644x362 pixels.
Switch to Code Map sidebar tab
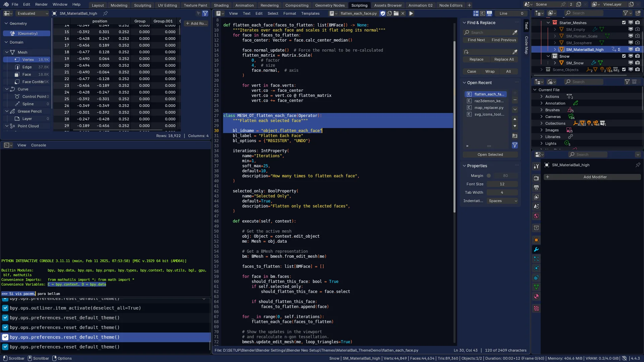coord(526,45)
